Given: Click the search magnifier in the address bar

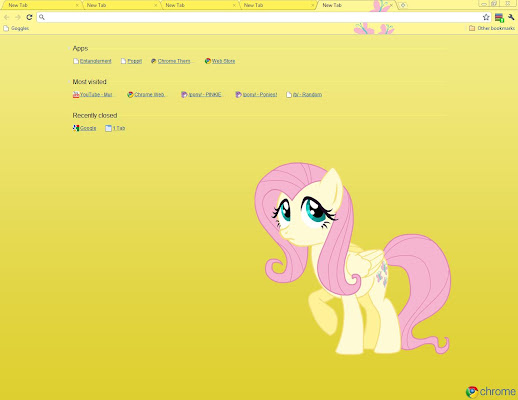Looking at the screenshot, I should coord(42,17).
